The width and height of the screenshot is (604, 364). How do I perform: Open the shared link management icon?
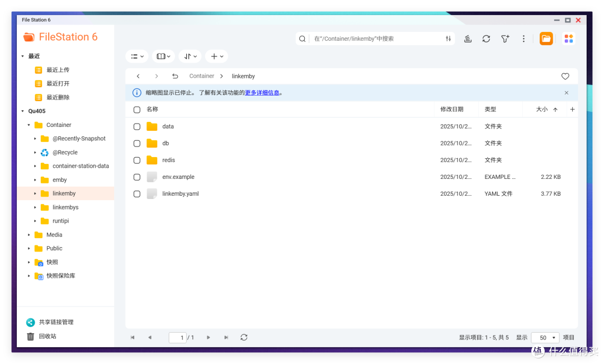coord(30,323)
